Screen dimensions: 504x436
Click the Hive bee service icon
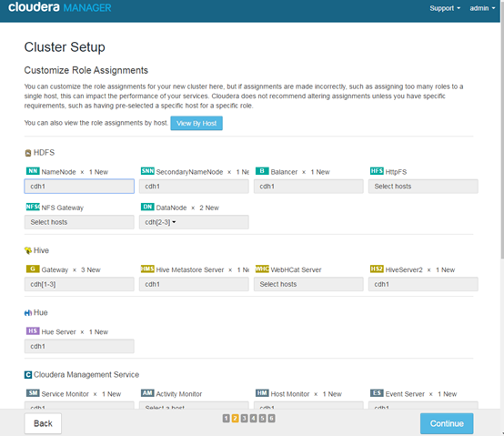(x=28, y=250)
